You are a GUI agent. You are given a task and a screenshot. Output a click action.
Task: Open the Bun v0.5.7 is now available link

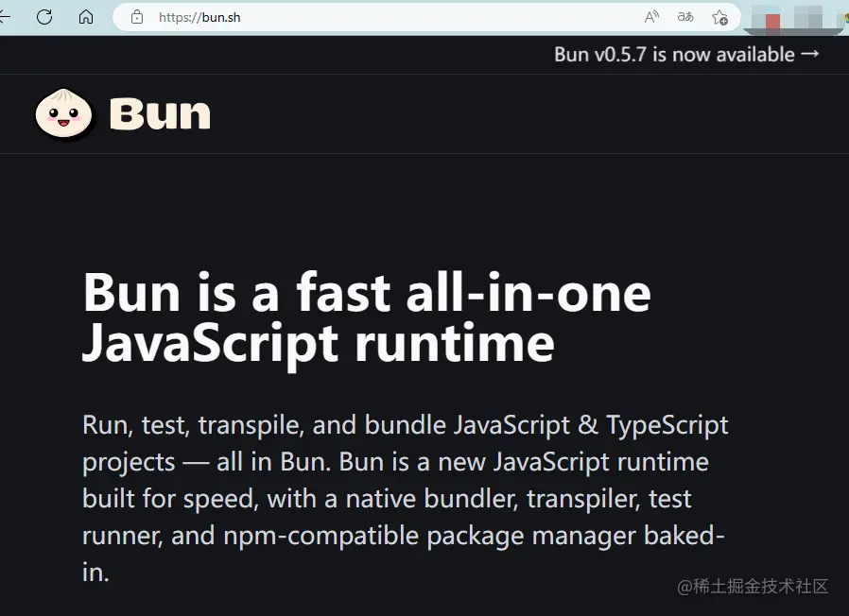686,54
